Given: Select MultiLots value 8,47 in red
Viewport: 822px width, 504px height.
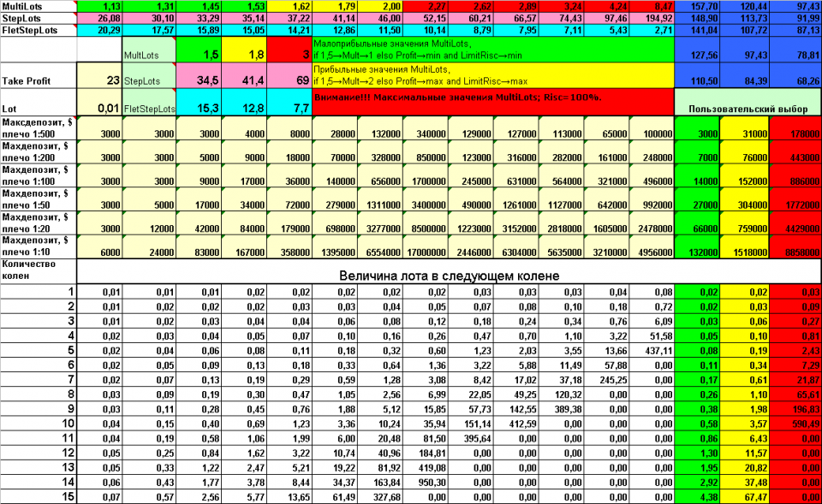Looking at the screenshot, I should (x=652, y=6).
